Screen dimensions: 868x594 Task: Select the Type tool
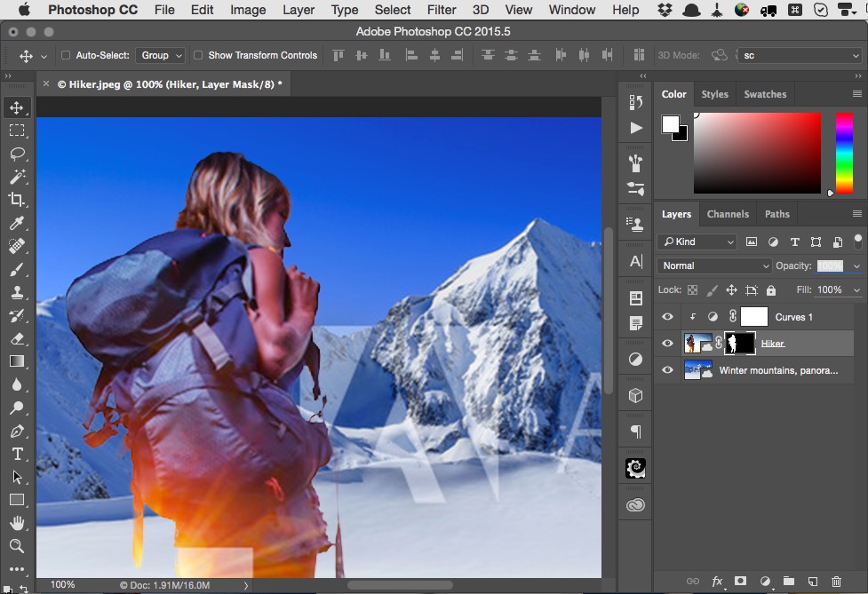click(17, 455)
